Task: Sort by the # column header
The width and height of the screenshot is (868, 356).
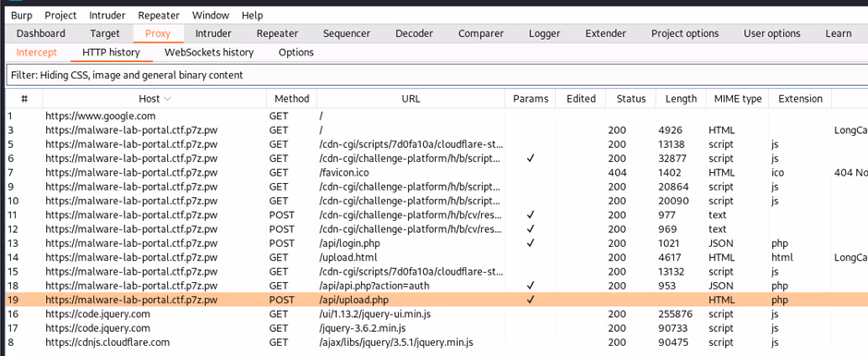Action: coord(24,99)
